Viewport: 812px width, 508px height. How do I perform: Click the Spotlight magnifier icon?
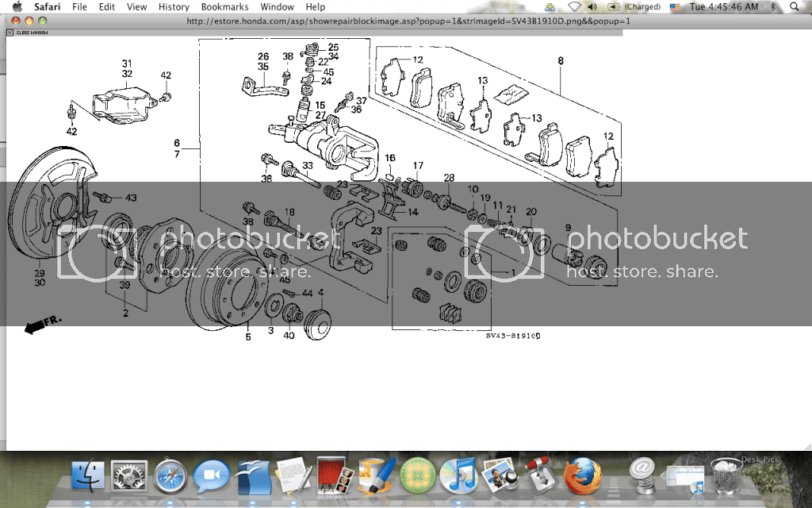[x=795, y=6]
